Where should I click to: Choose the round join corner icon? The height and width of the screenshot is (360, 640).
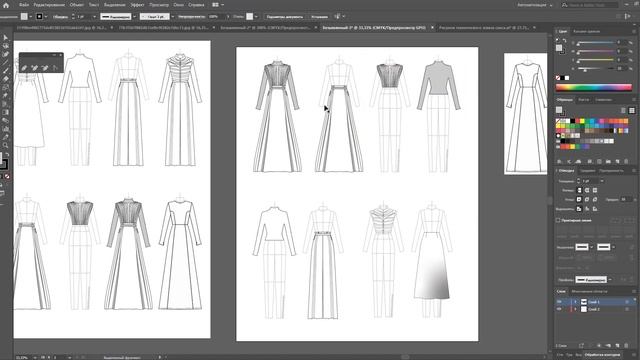(x=587, y=199)
